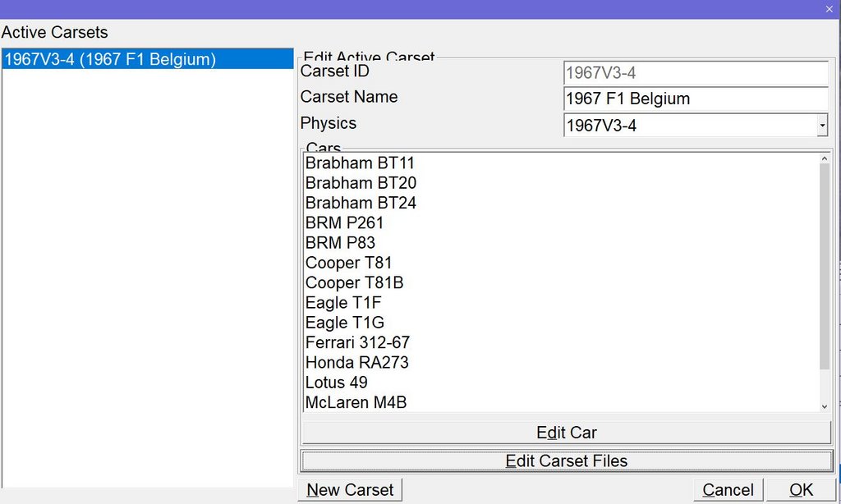This screenshot has height=504, width=841.
Task: Select Brabham BT24 in the Cars list
Action: pyautogui.click(x=561, y=203)
